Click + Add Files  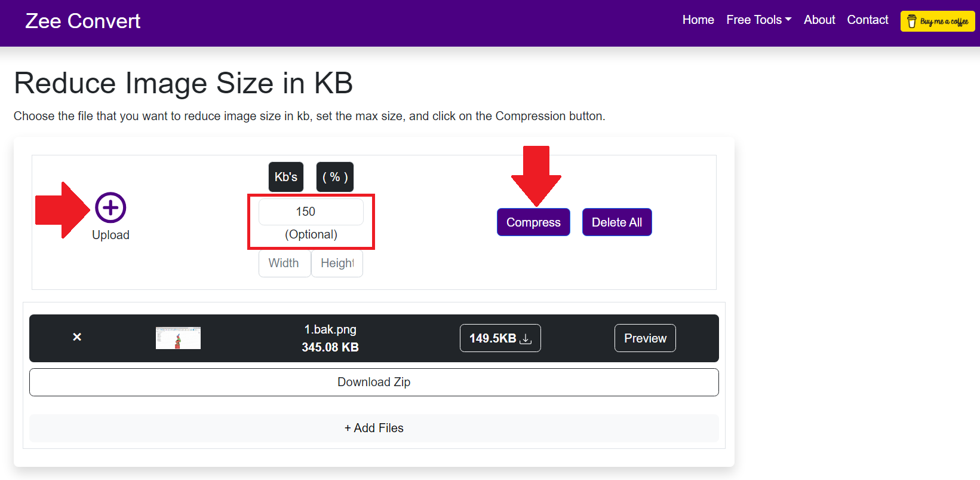click(x=374, y=428)
